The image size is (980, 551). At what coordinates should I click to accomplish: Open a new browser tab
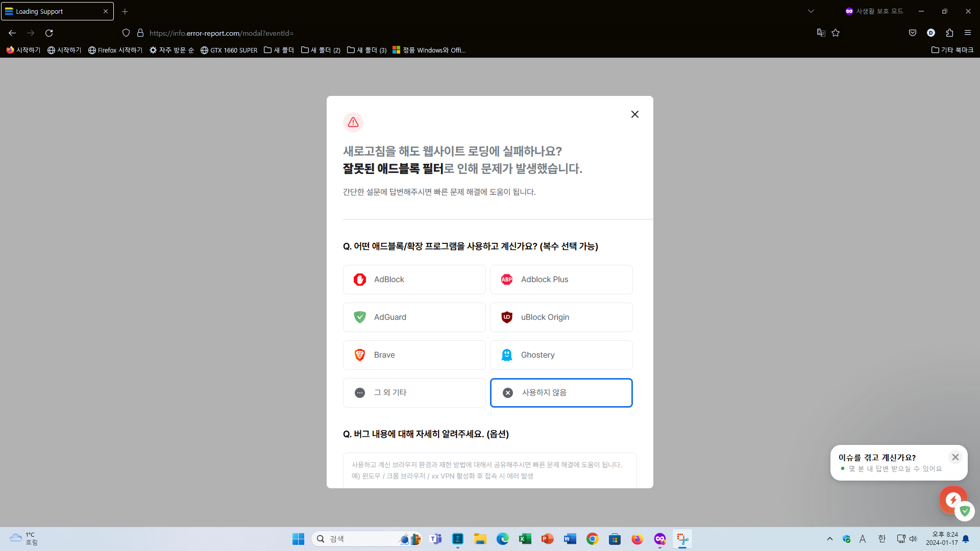pyautogui.click(x=125, y=11)
